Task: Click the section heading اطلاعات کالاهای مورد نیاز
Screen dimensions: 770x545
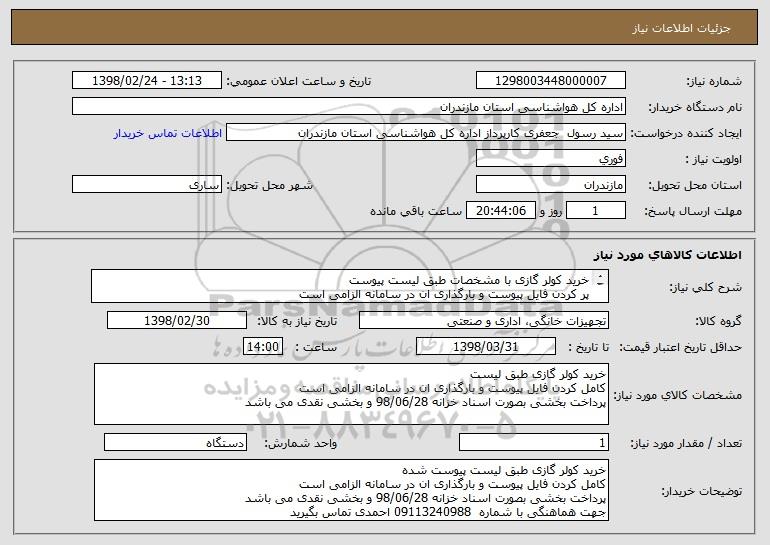Action: (667, 255)
